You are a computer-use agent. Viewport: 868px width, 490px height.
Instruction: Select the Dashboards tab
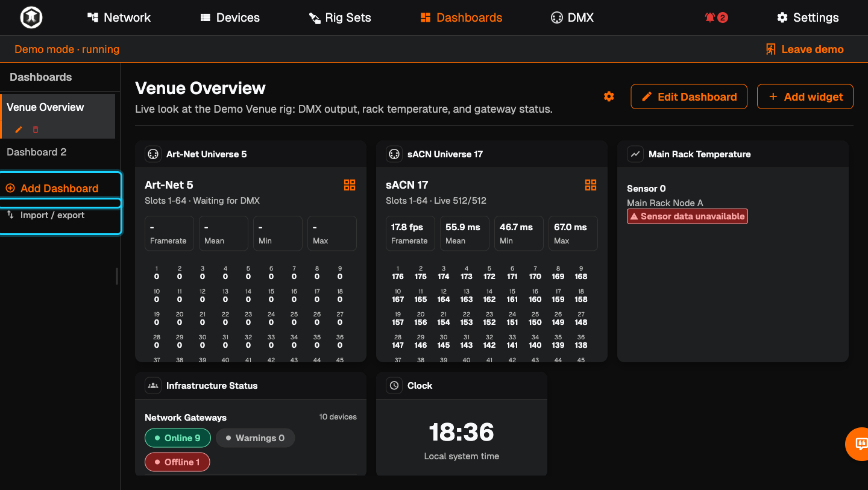pos(461,17)
